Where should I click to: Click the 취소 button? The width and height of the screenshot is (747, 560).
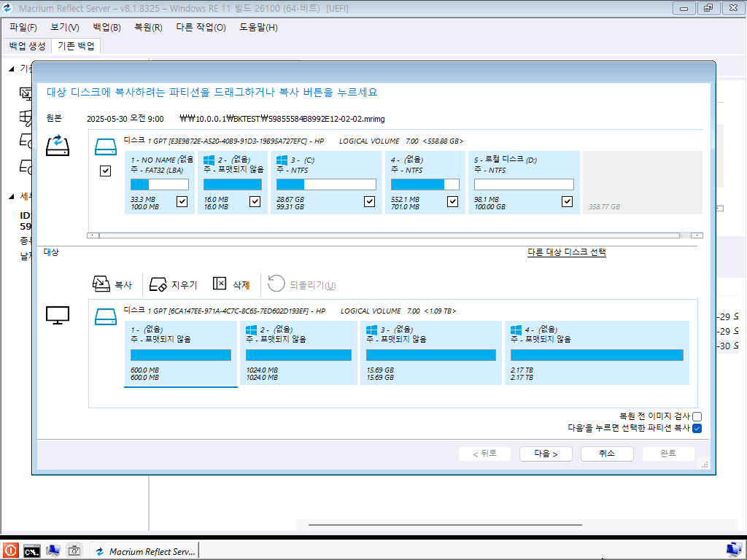click(x=607, y=454)
